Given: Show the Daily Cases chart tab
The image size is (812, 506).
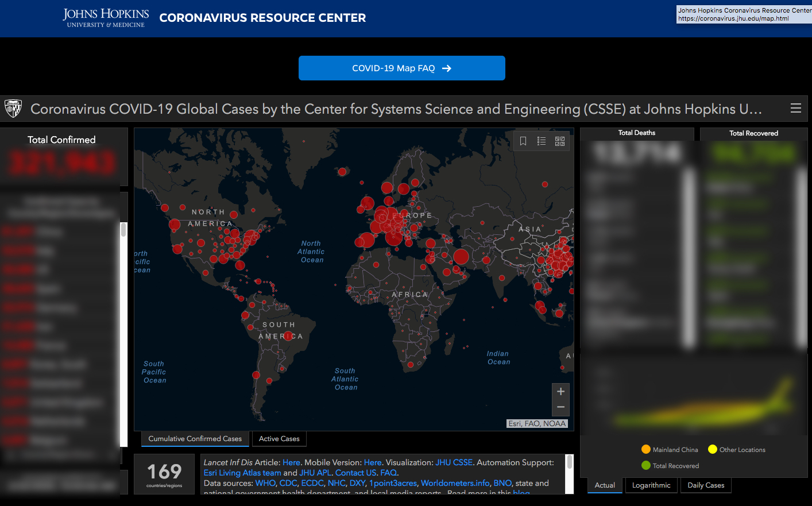Looking at the screenshot, I should coord(706,485).
